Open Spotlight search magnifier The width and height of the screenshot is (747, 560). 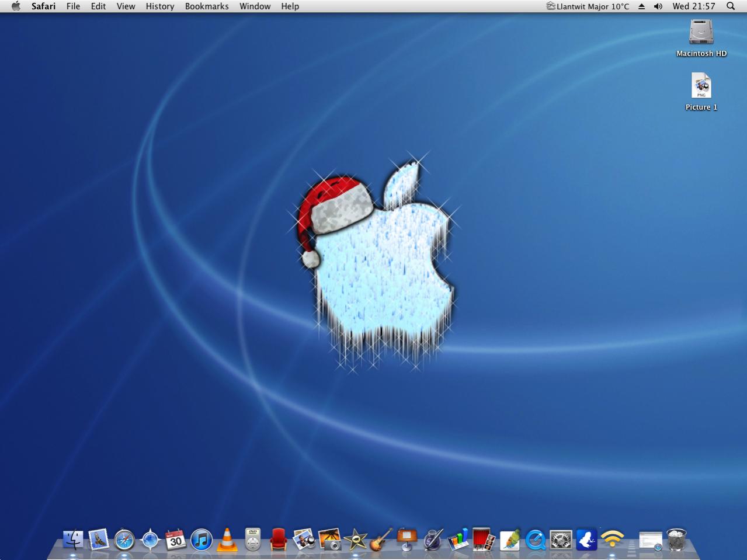[731, 6]
